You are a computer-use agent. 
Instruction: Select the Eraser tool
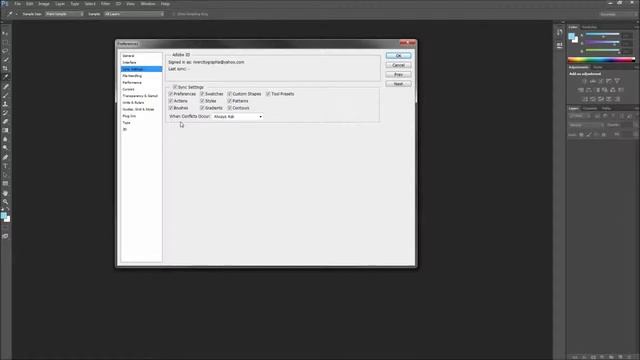(x=5, y=122)
